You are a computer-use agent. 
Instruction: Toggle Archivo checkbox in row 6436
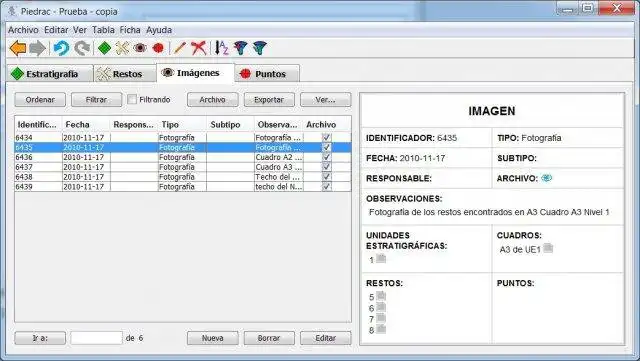coord(327,157)
